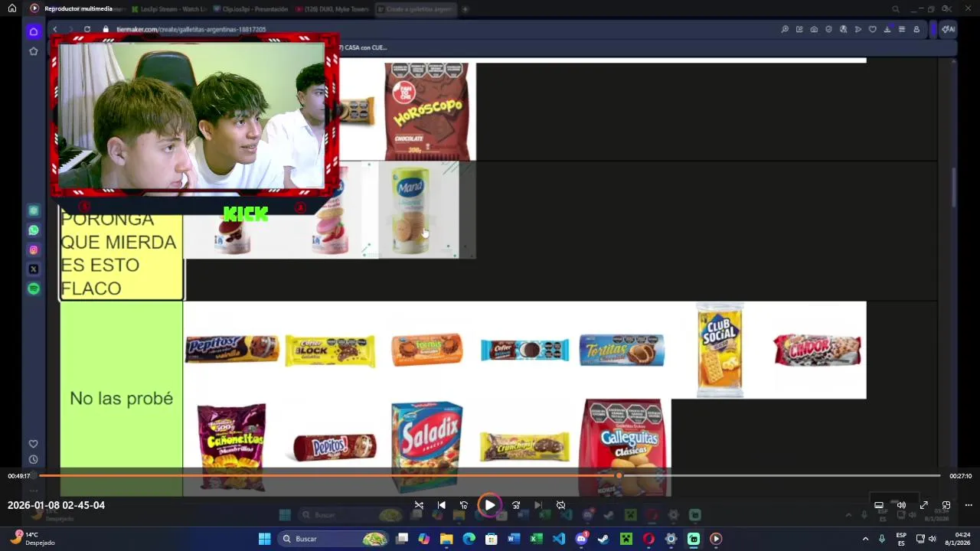Skip forward 30 seconds

(x=516, y=505)
